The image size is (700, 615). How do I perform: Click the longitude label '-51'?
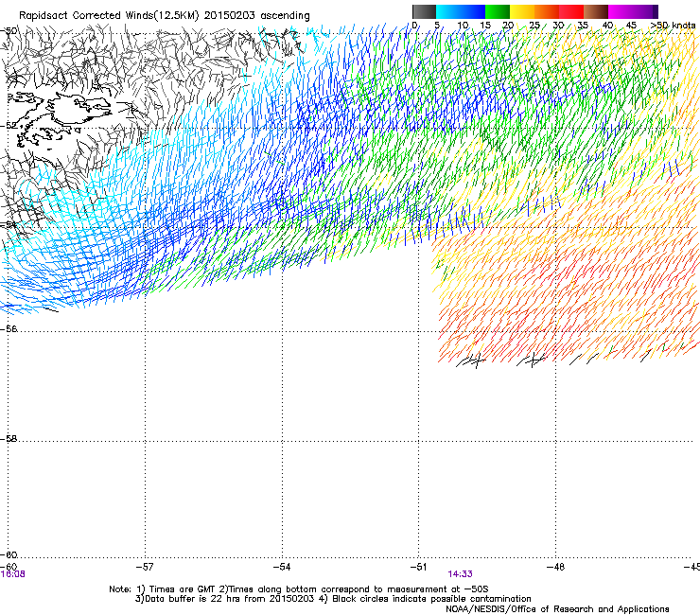tap(418, 567)
